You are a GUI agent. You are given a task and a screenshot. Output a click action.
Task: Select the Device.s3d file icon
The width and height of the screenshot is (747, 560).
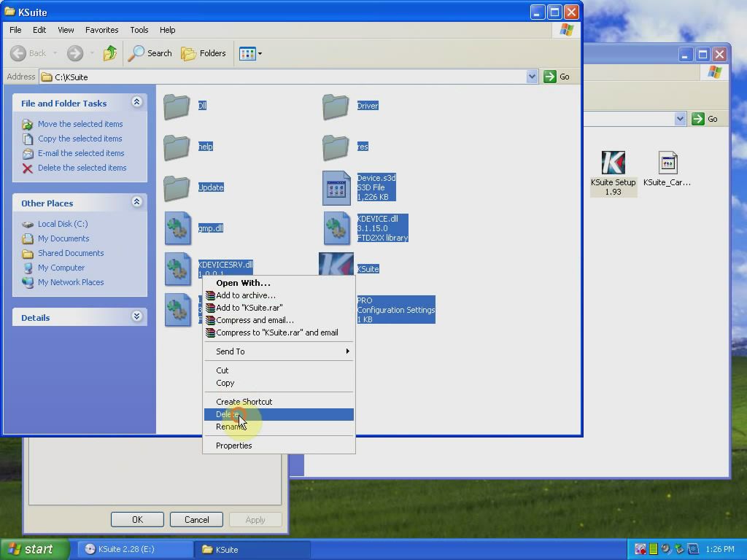coord(336,188)
